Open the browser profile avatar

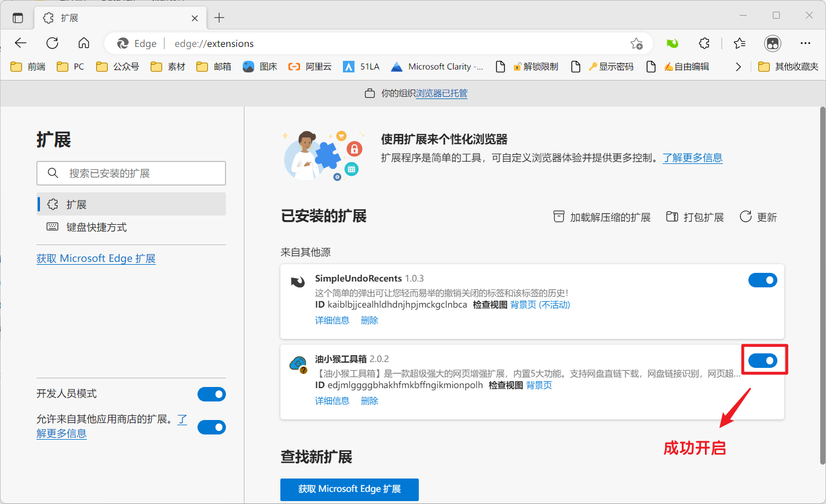pos(773,43)
